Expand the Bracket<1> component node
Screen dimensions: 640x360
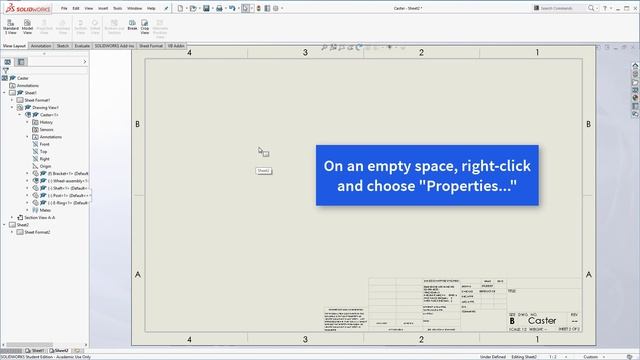click(x=27, y=174)
